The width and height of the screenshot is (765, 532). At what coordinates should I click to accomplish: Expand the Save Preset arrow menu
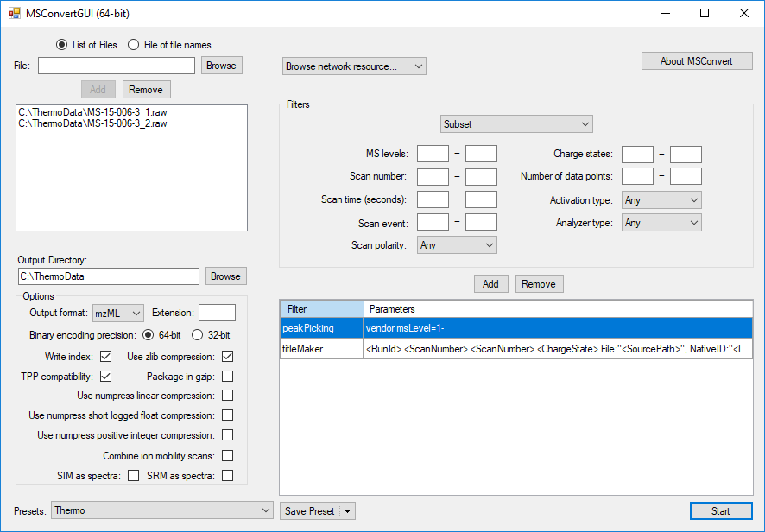pyautogui.click(x=348, y=511)
